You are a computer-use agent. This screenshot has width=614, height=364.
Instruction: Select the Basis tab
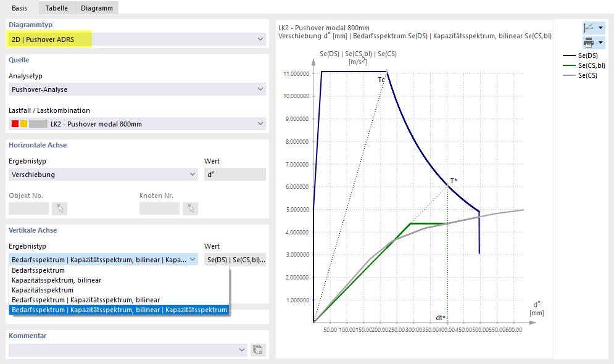click(20, 8)
